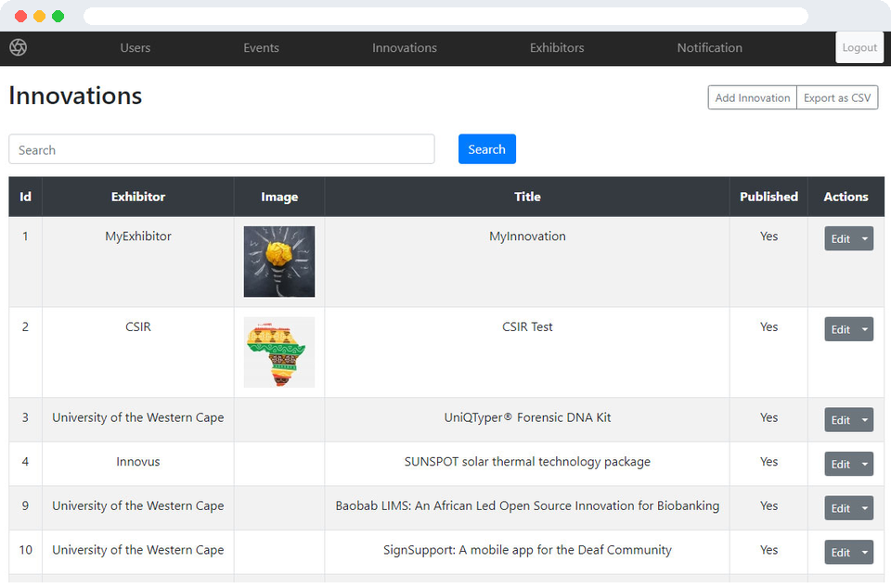Click the Published column header
This screenshot has width=891, height=588.
pyautogui.click(x=768, y=197)
